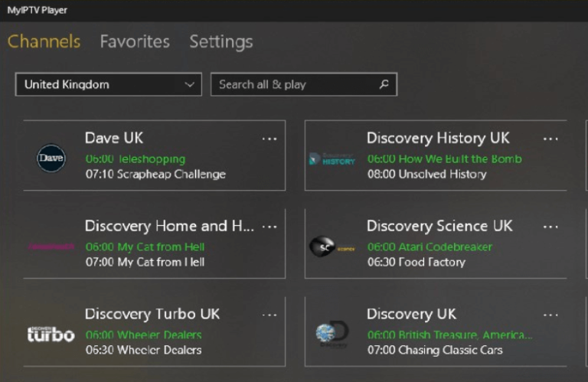Click the Discovery Turbo logo
Viewport: 588px width, 382px height.
pyautogui.click(x=51, y=334)
